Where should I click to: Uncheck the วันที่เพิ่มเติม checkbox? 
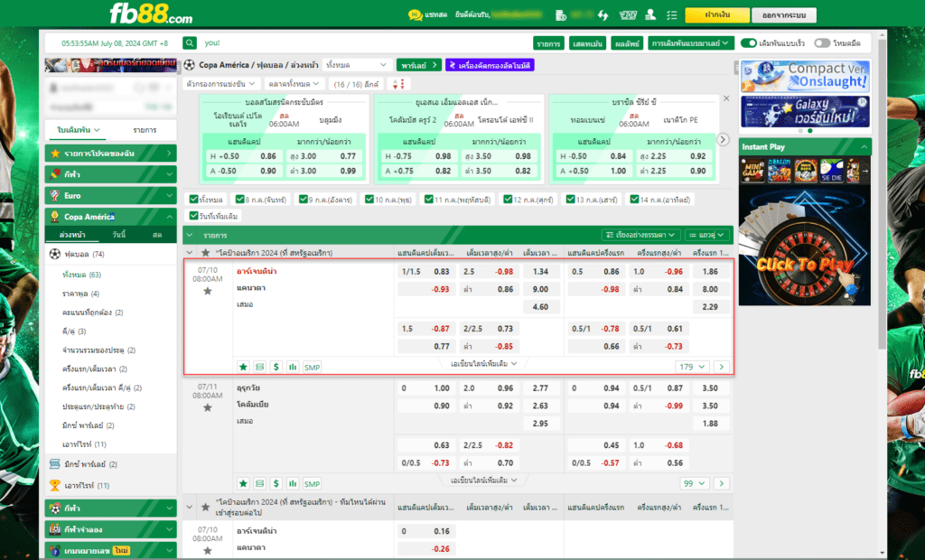(193, 216)
